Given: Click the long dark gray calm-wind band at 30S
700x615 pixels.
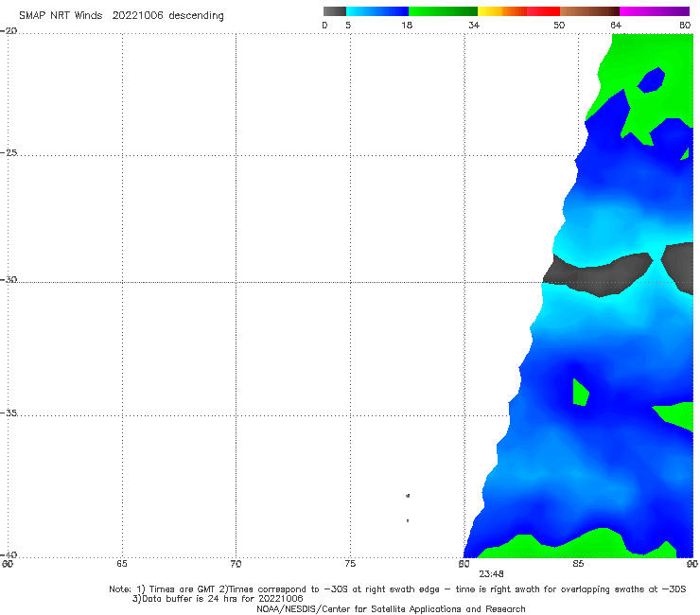Looking at the screenshot, I should click(598, 274).
